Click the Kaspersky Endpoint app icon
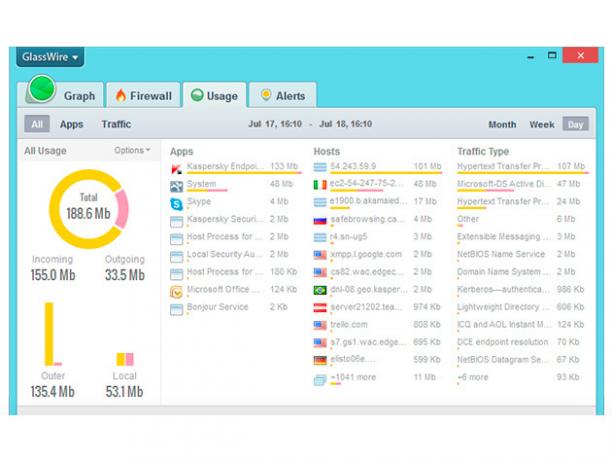 click(x=176, y=169)
